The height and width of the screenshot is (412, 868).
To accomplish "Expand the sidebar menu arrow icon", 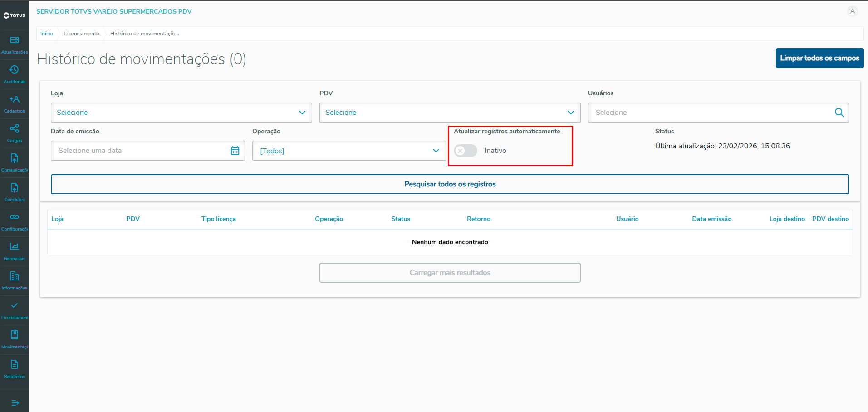I will [15, 402].
